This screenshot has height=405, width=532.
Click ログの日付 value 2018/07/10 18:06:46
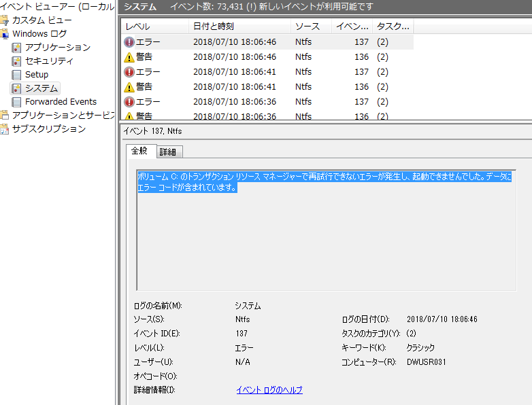(442, 319)
